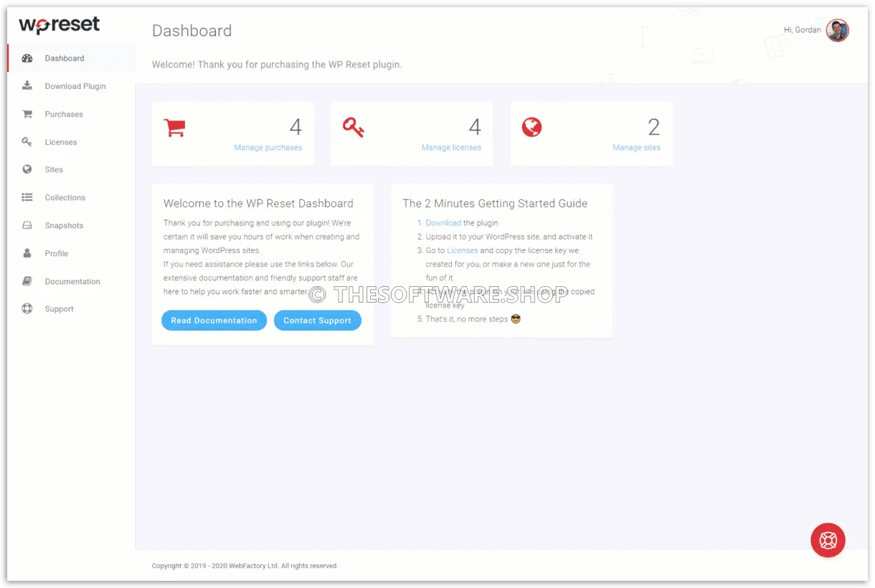Image resolution: width=875 pixels, height=588 pixels.
Task: Select Dashboard in the navigation menu
Action: (64, 58)
